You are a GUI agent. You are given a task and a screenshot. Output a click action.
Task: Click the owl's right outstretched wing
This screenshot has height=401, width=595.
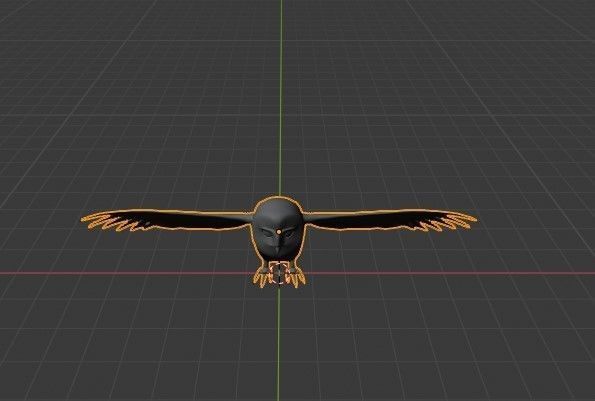pyautogui.click(x=390, y=220)
